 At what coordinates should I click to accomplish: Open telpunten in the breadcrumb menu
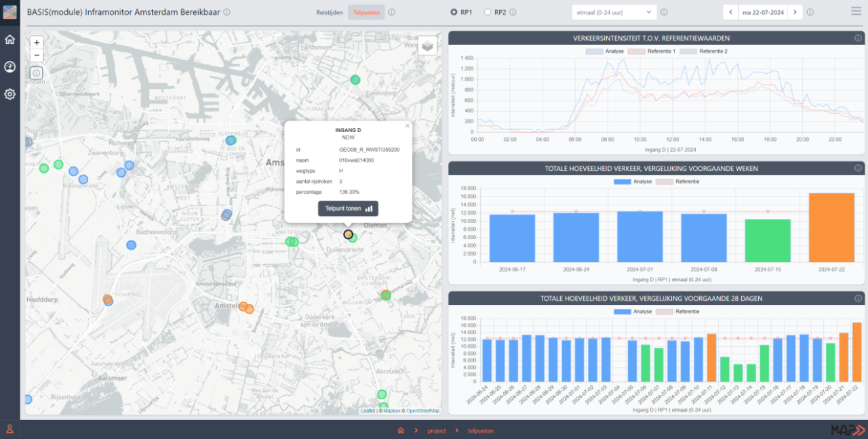[480, 430]
